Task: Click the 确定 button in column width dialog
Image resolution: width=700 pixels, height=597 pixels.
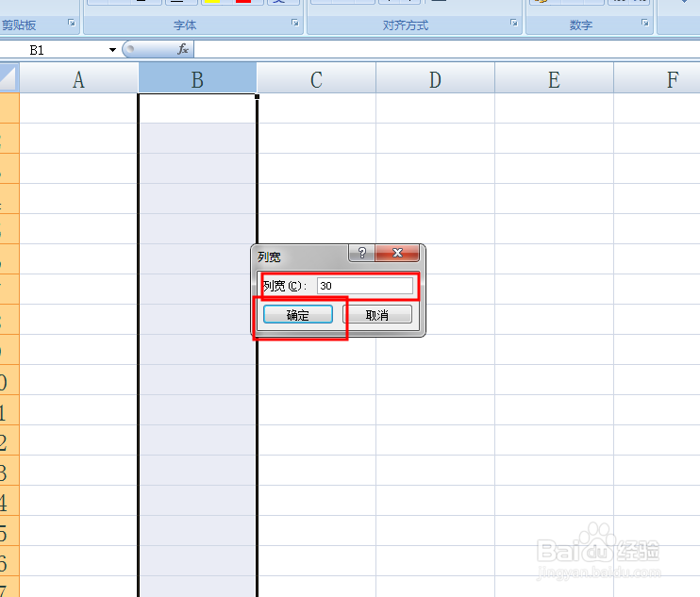Action: (x=298, y=315)
